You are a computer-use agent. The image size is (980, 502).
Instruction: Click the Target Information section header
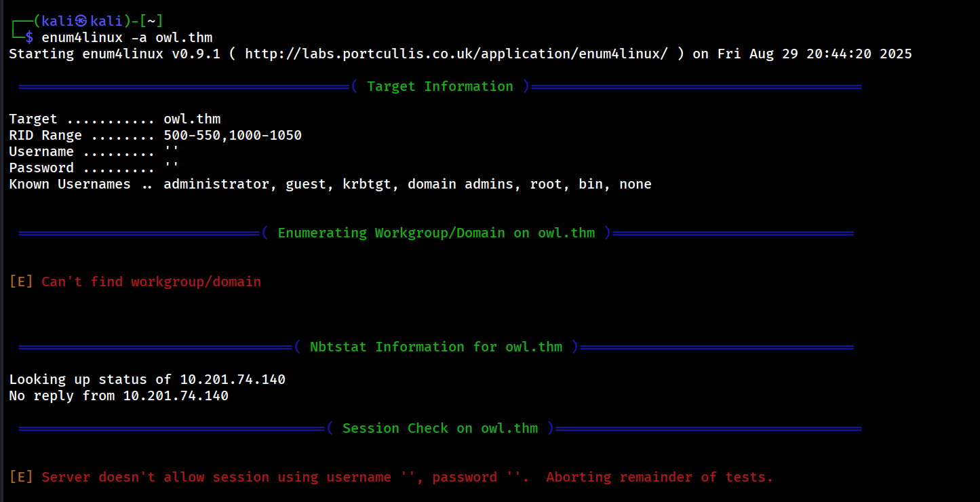click(x=439, y=86)
